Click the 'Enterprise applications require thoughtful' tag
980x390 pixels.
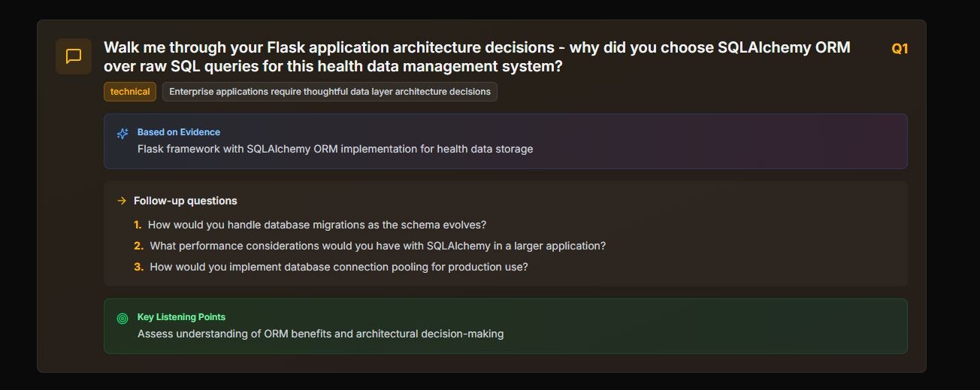(x=329, y=92)
